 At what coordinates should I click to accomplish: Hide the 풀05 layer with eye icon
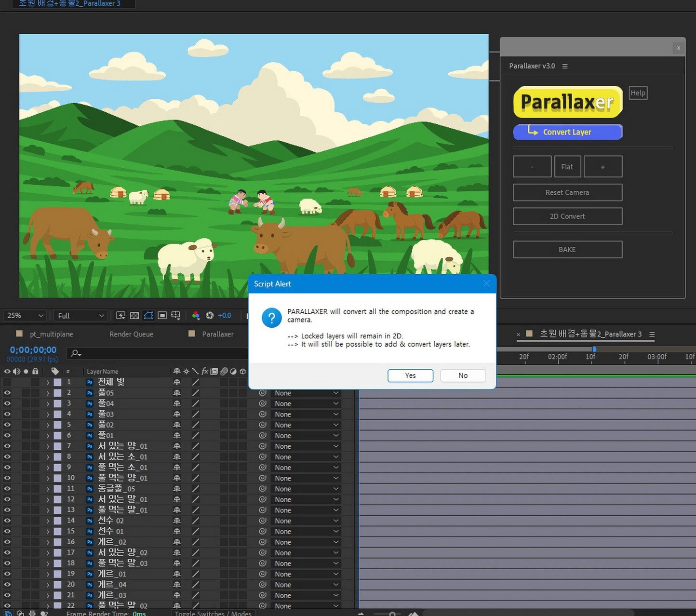click(7, 393)
